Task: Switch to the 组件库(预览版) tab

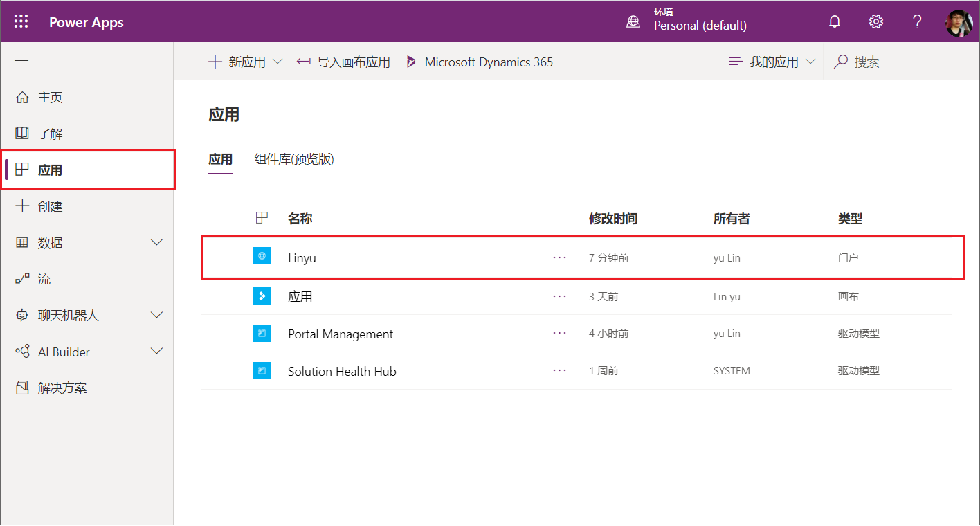Action: (x=294, y=159)
